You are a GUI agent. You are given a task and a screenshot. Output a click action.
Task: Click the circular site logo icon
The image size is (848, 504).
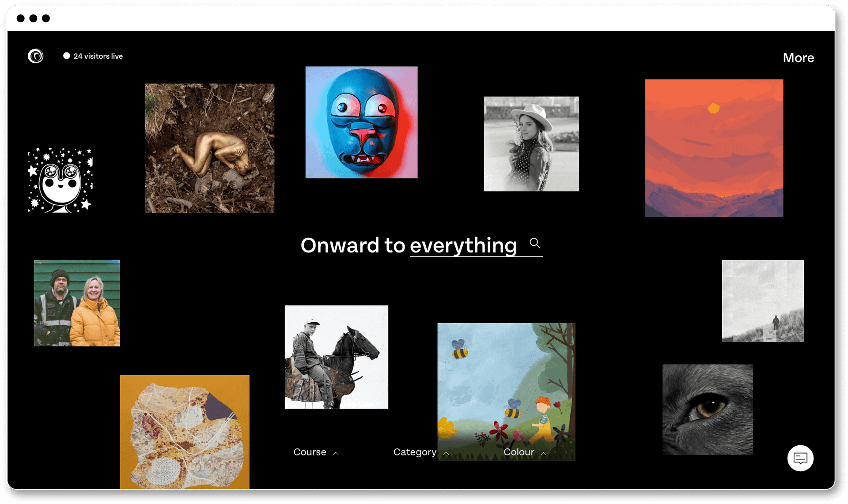click(36, 56)
